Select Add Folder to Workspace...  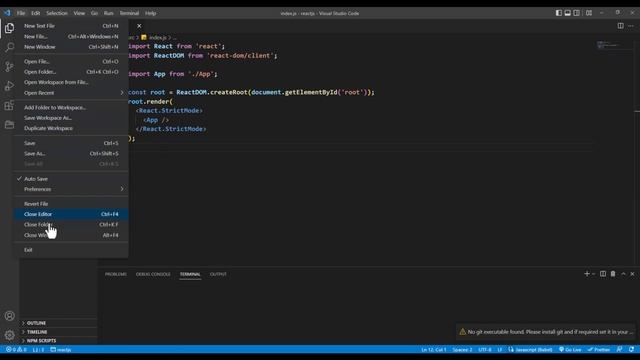click(x=71, y=107)
